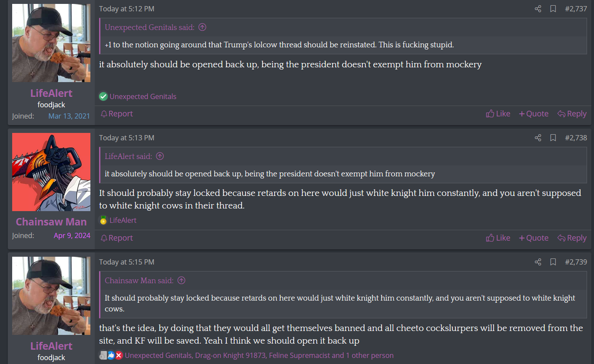
Task: Jump to Unexpected Genitals' quoted post arrow
Action: coord(202,27)
